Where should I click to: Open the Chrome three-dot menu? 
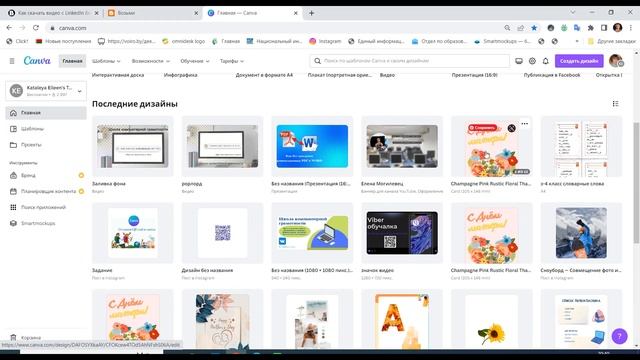pos(631,28)
